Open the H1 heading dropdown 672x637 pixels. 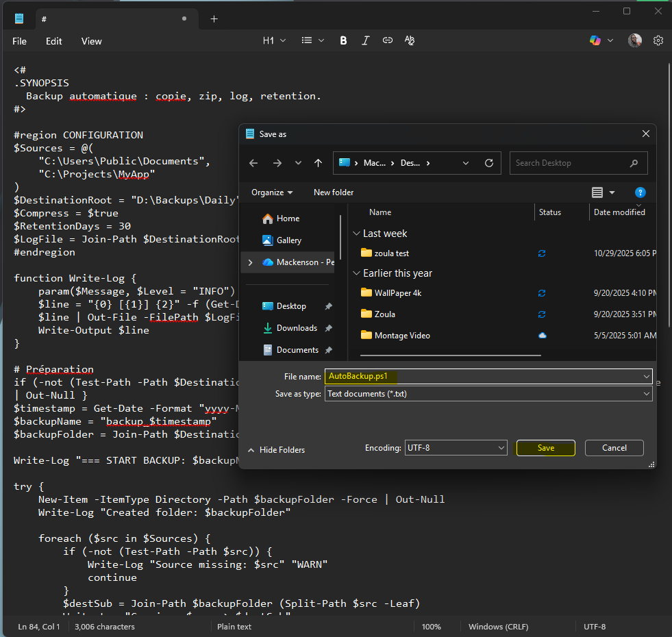274,41
